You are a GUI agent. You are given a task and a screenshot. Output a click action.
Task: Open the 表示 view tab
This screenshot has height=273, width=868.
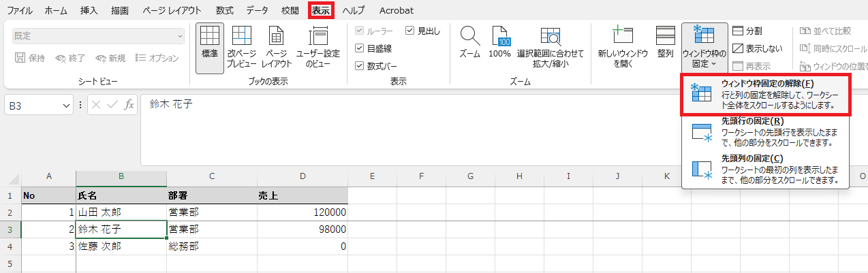(321, 10)
